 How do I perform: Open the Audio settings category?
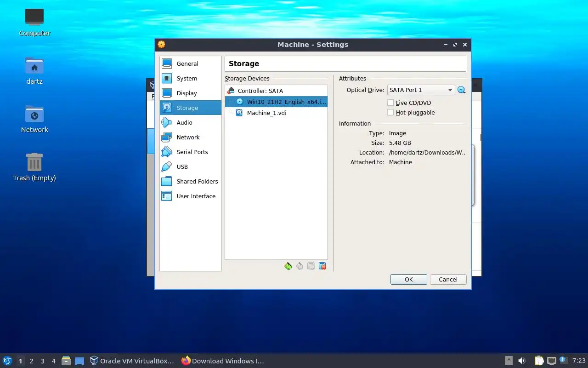coord(190,122)
